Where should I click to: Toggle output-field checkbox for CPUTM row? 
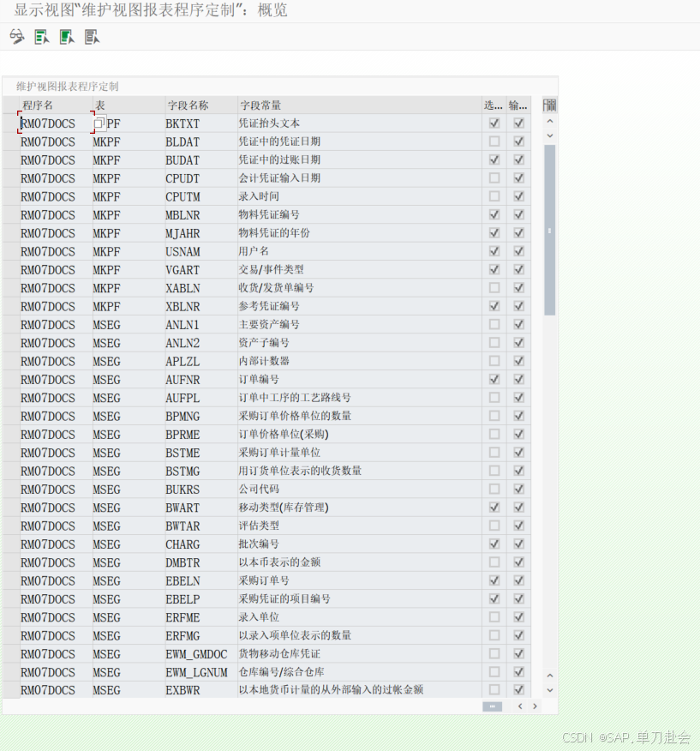click(518, 196)
